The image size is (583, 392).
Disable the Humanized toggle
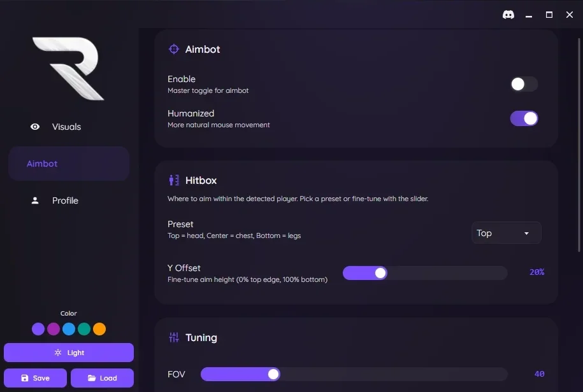pyautogui.click(x=524, y=119)
